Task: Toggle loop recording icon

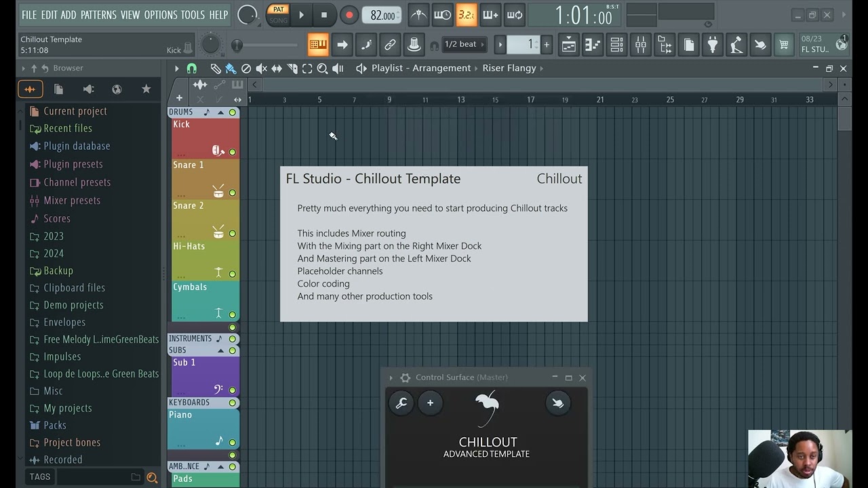Action: click(x=515, y=15)
